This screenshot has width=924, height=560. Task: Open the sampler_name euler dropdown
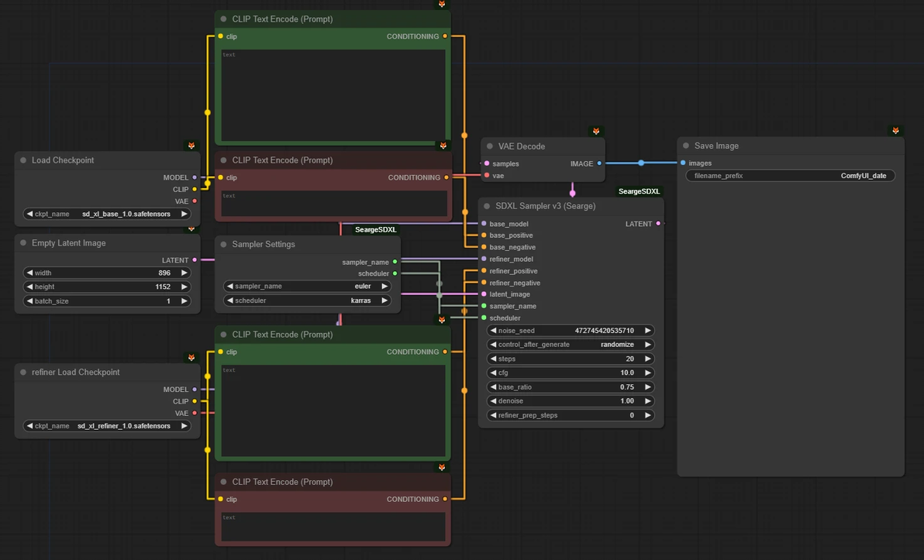308,286
